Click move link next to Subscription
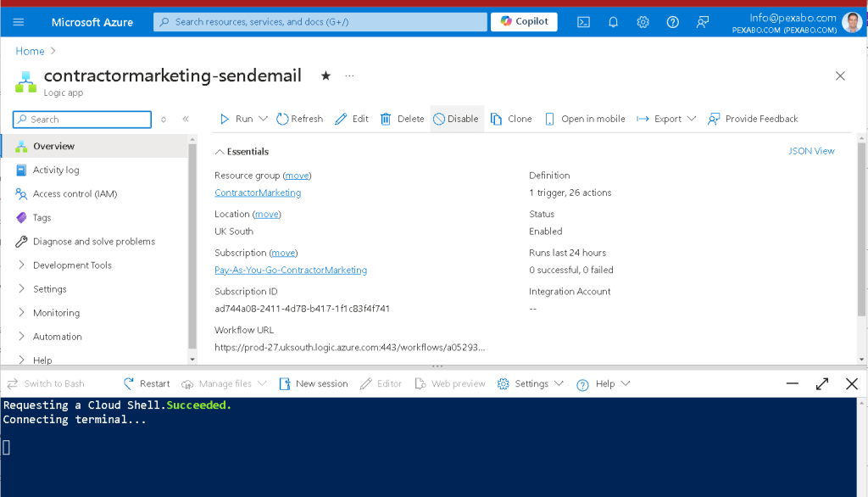 pos(283,253)
